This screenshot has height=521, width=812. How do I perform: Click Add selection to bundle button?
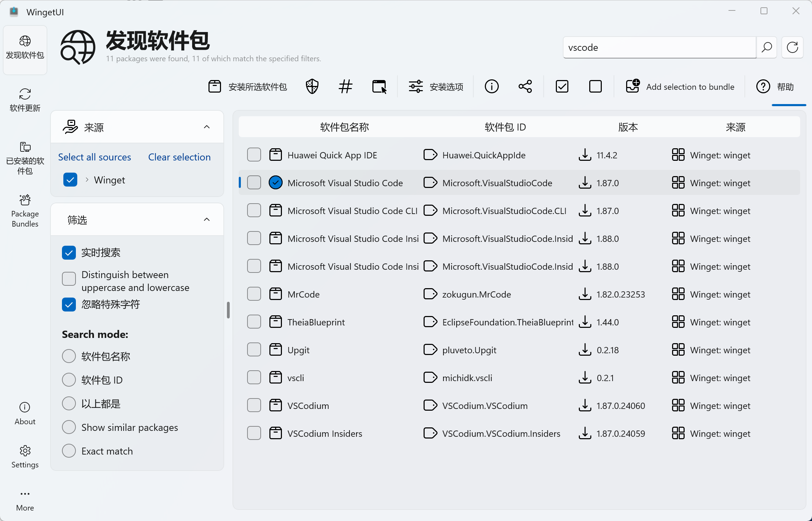click(x=680, y=87)
